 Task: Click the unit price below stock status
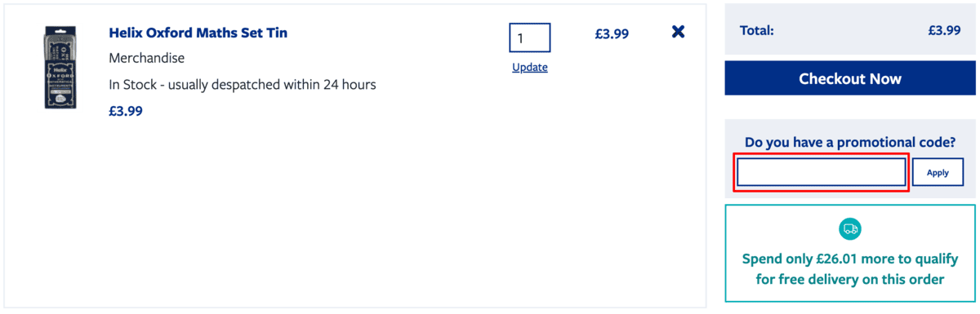coord(126,111)
